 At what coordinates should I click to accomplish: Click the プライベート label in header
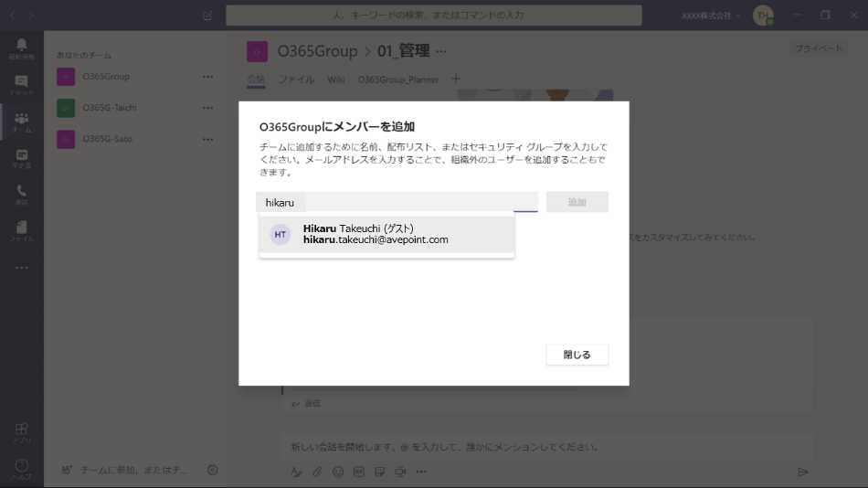click(x=818, y=48)
